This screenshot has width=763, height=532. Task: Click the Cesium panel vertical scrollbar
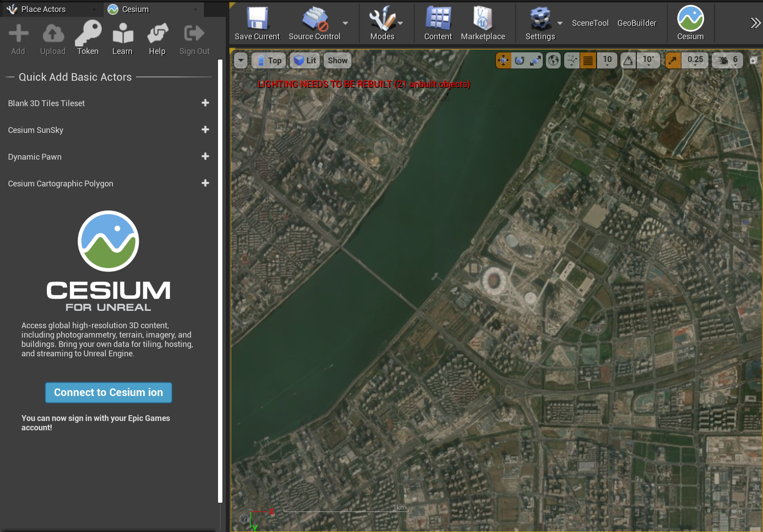(x=220, y=281)
